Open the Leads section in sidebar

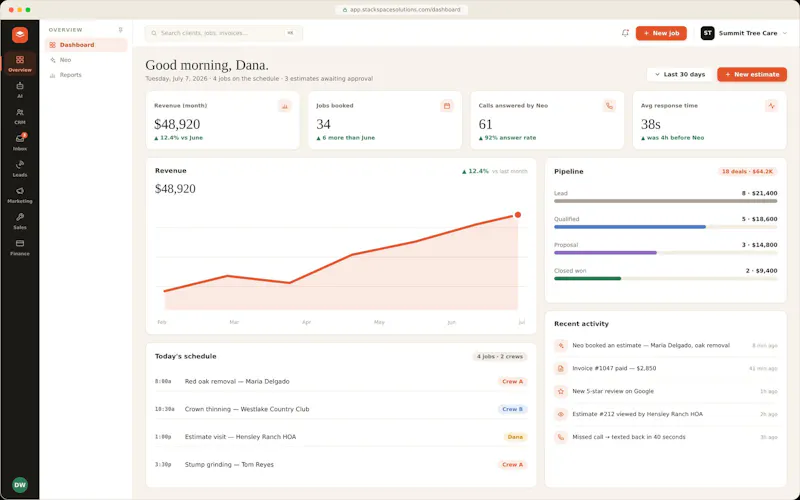(20, 168)
